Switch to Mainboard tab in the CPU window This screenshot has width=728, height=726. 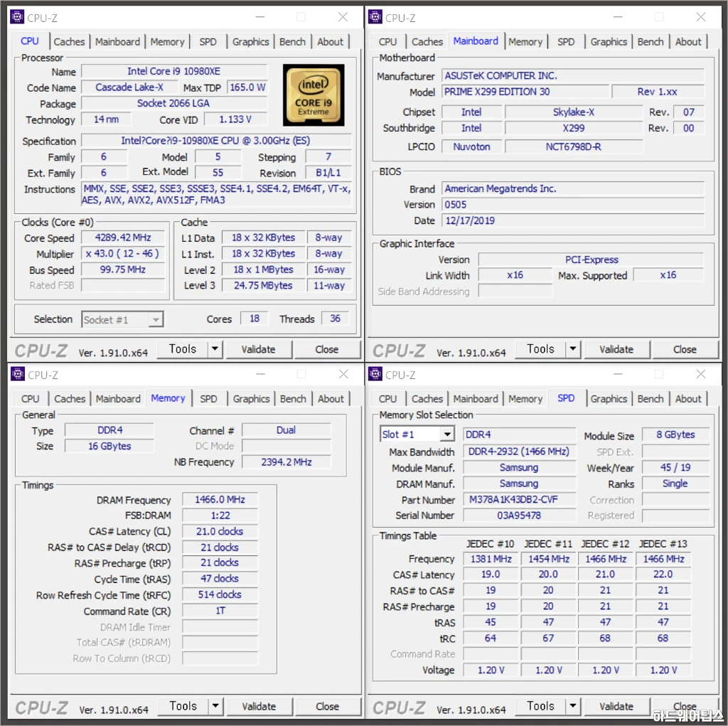[x=117, y=42]
